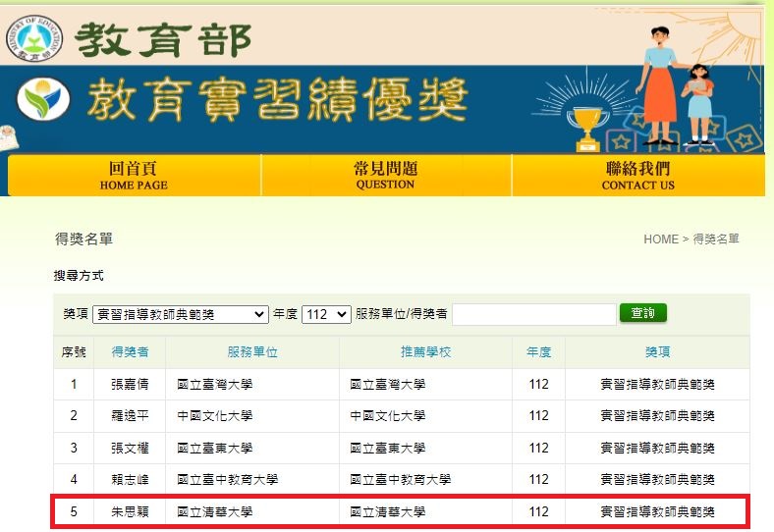774x532 pixels.
Task: Click the green leaf emblem logo in banner
Action: (x=43, y=99)
